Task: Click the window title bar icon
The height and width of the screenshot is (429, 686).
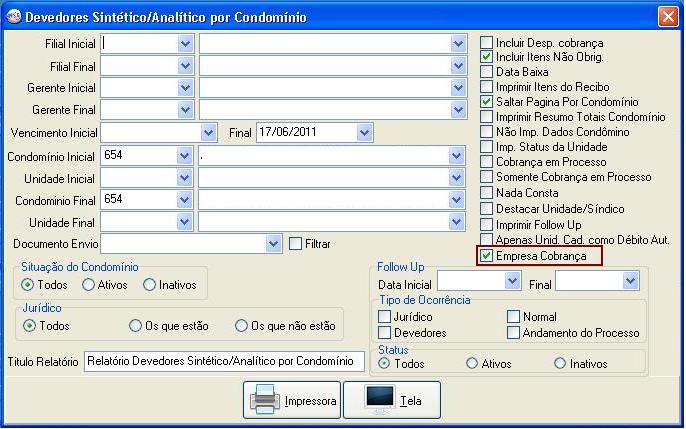Action: point(13,17)
